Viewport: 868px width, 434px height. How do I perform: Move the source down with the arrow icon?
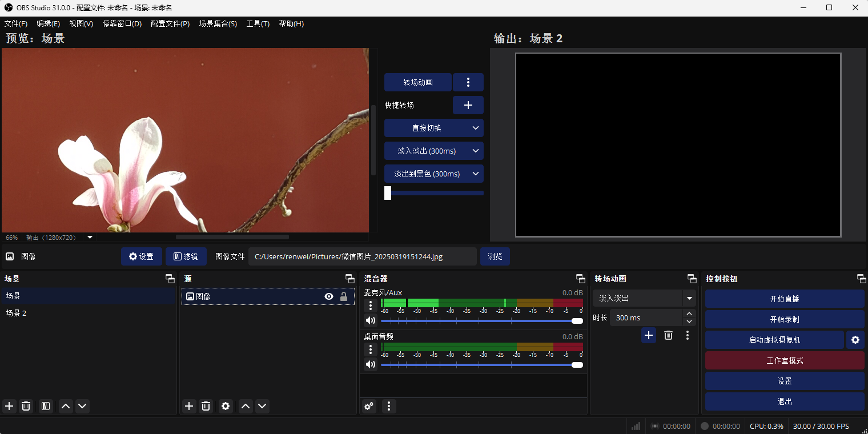[262, 406]
